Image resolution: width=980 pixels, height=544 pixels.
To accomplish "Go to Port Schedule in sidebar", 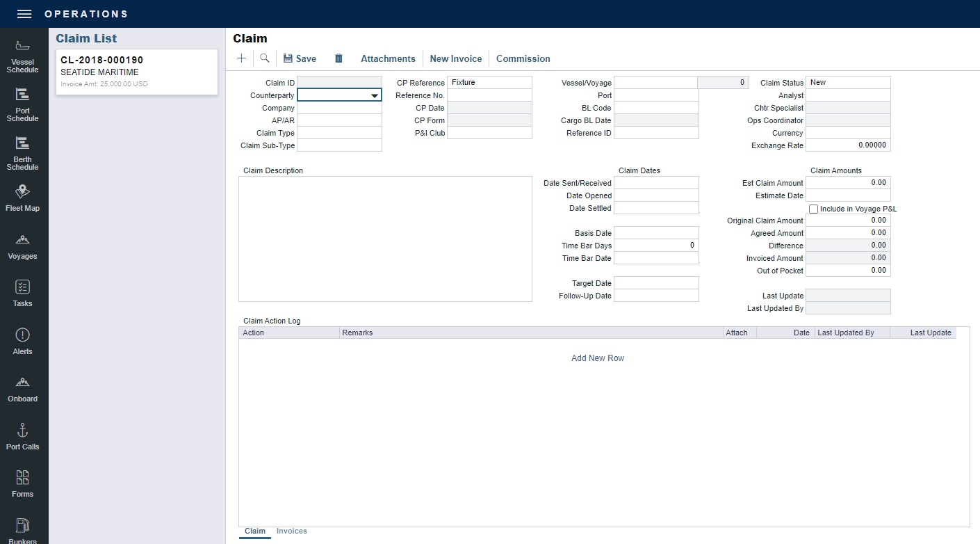I will coord(22,105).
